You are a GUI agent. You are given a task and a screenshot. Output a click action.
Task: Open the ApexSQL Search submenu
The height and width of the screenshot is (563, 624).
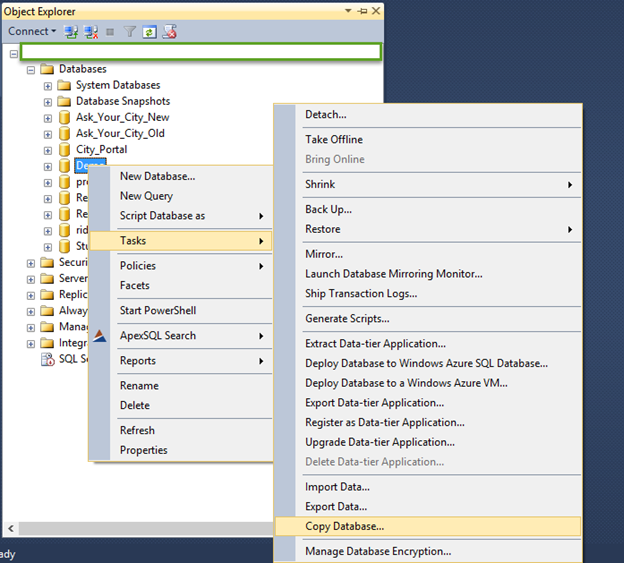[181, 336]
